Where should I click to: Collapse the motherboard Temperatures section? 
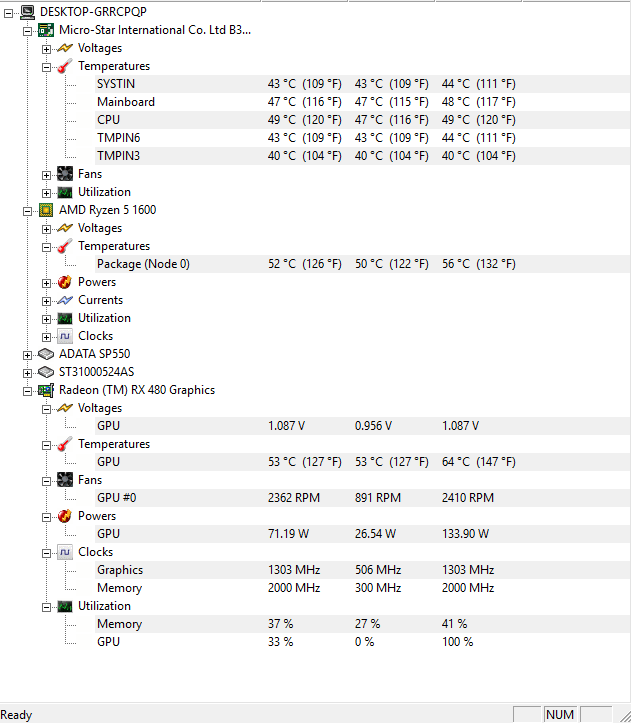click(47, 66)
